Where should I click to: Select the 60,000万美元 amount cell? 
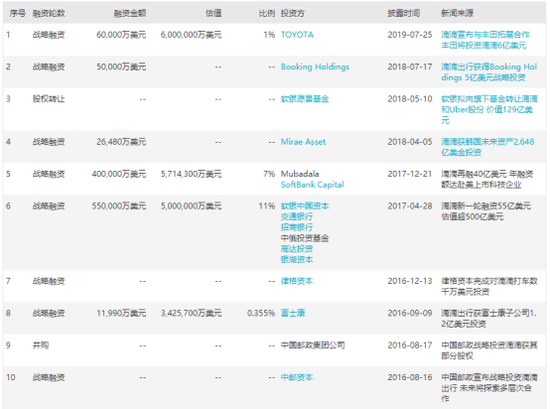click(x=121, y=35)
